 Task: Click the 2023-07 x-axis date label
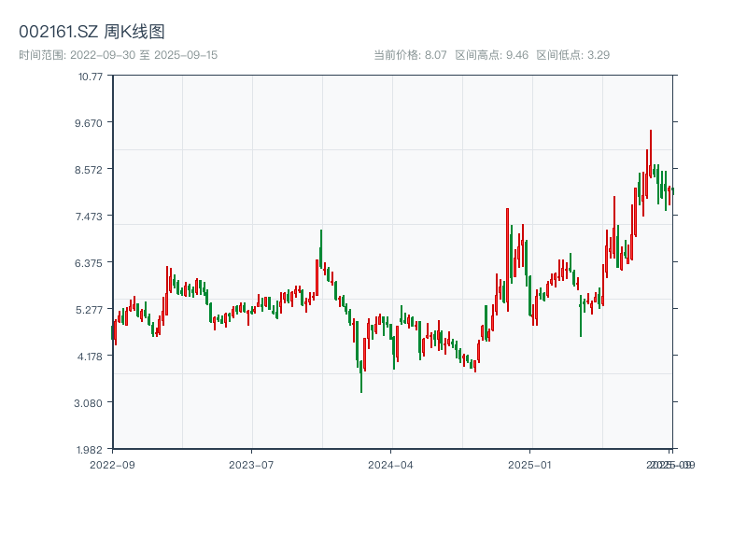(252, 464)
